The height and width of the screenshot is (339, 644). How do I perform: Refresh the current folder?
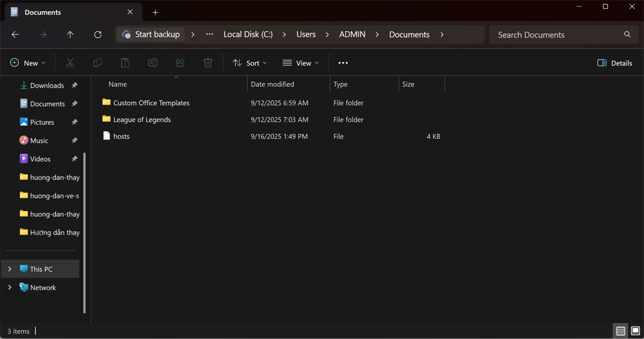(x=98, y=35)
